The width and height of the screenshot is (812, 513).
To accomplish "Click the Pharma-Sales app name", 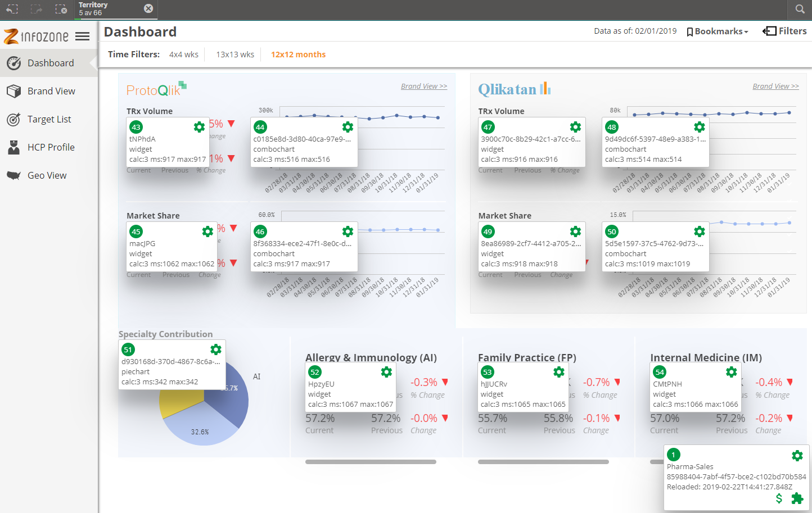I will pyautogui.click(x=690, y=466).
